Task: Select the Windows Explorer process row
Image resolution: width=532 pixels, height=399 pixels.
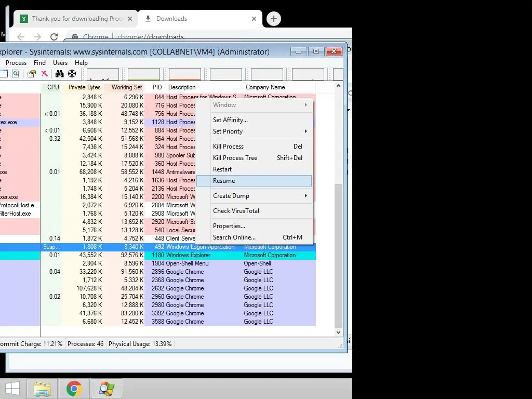Action: pyautogui.click(x=158, y=255)
